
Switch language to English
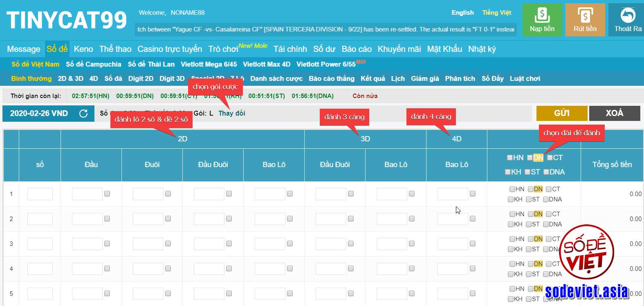click(x=462, y=13)
